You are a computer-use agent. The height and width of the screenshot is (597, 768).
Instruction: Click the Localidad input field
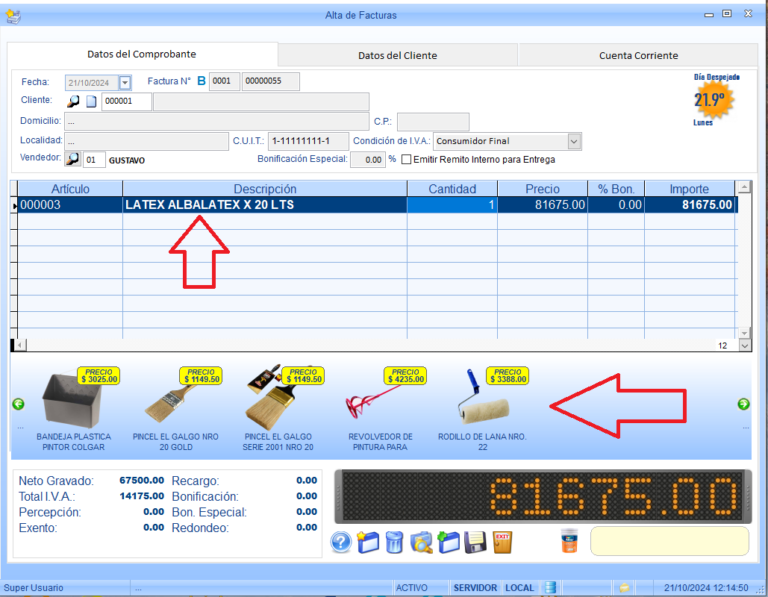146,142
